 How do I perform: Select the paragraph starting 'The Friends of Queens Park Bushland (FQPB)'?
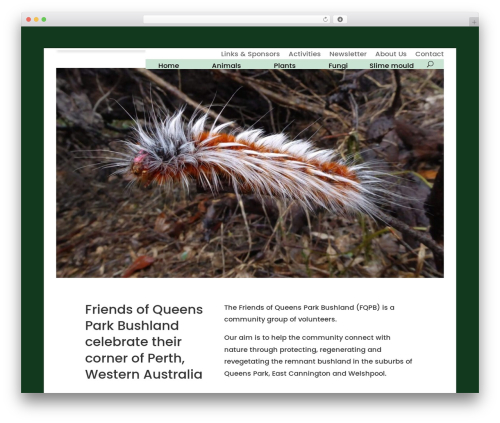[x=309, y=313]
